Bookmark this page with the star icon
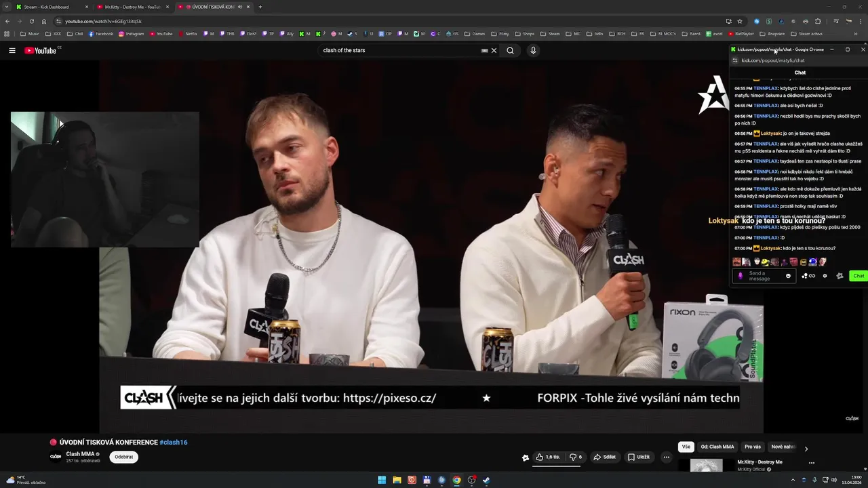 740,21
